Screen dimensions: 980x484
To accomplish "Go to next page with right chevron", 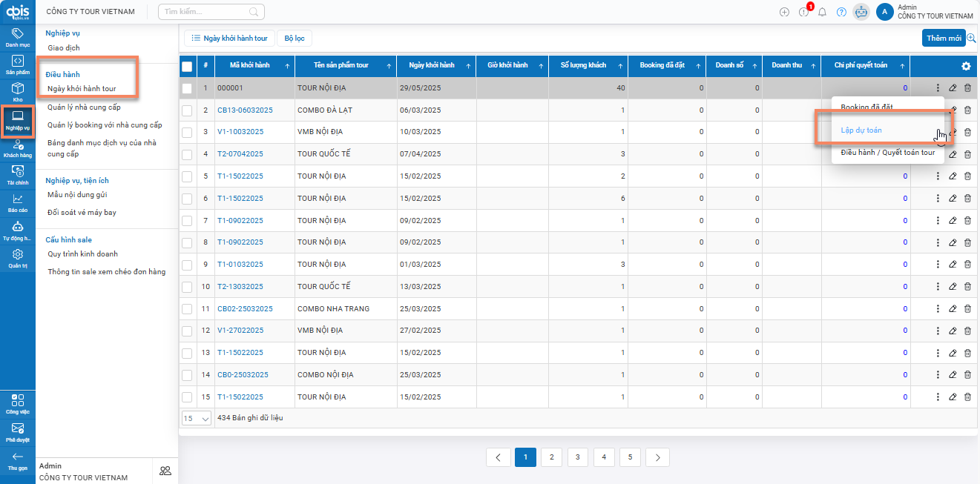I will 657,457.
